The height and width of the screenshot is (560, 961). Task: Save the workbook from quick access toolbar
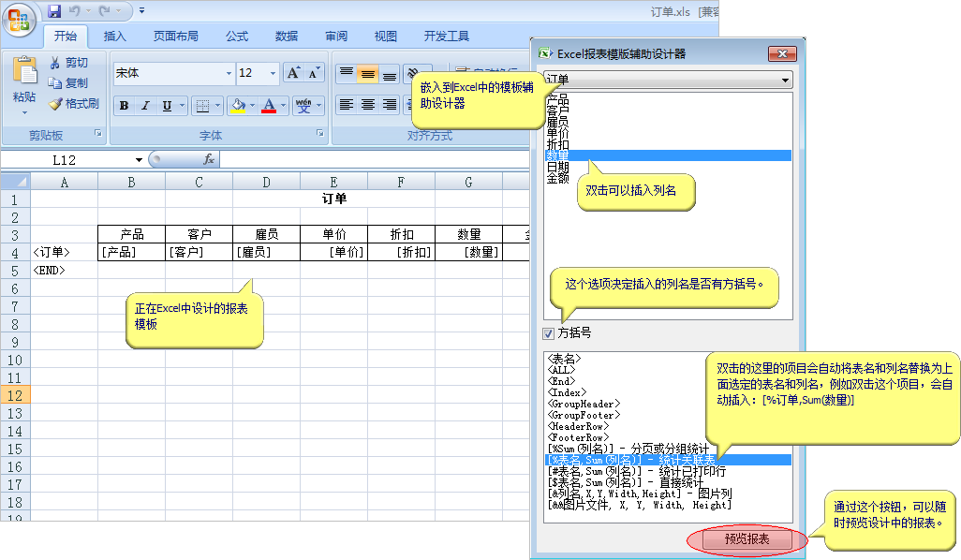(x=54, y=11)
